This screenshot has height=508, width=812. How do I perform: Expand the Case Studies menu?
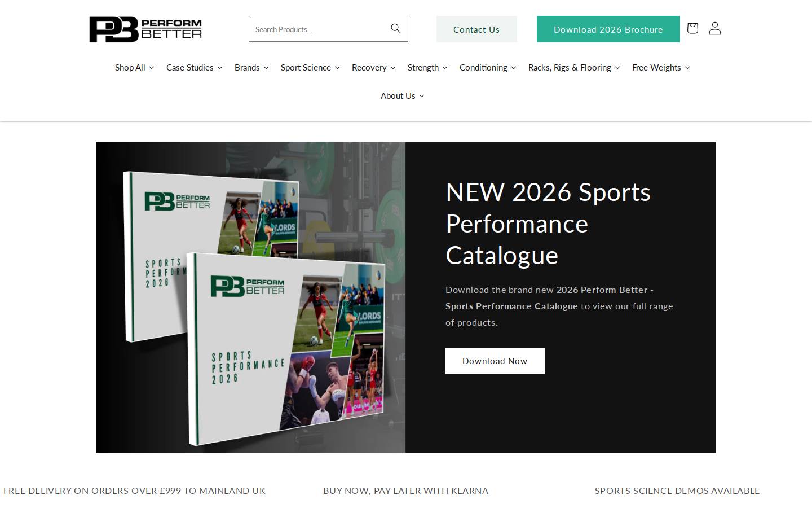194,68
